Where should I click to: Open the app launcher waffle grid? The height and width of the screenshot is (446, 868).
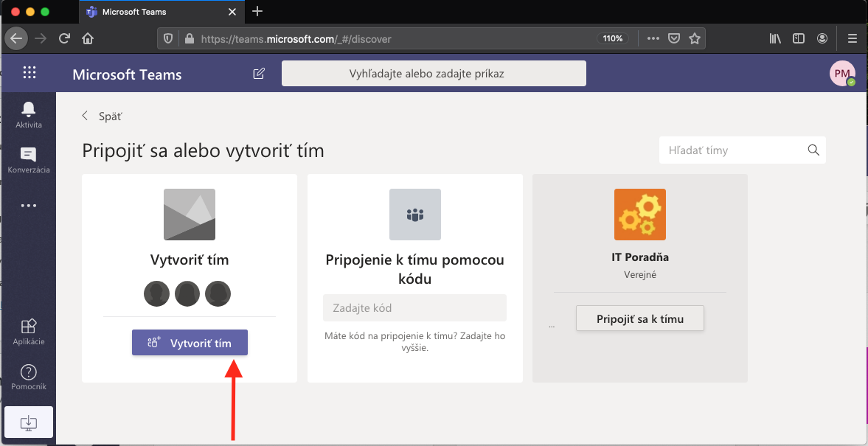pyautogui.click(x=29, y=73)
